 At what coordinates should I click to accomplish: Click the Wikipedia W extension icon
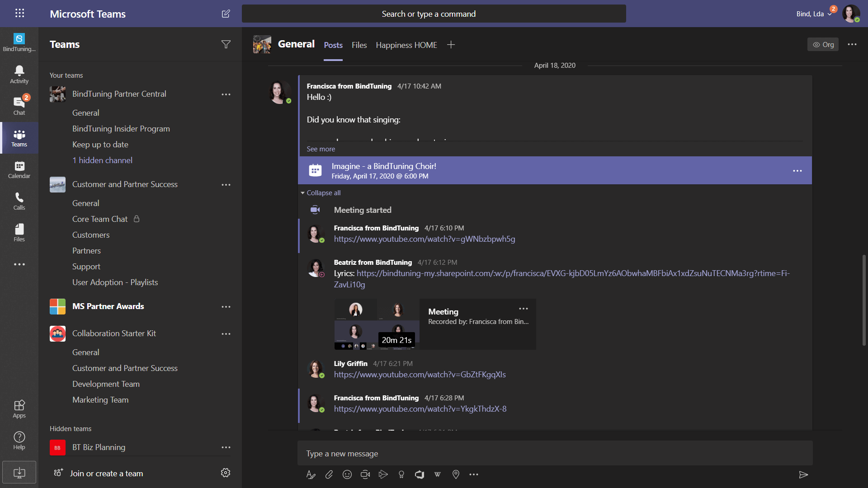(437, 474)
